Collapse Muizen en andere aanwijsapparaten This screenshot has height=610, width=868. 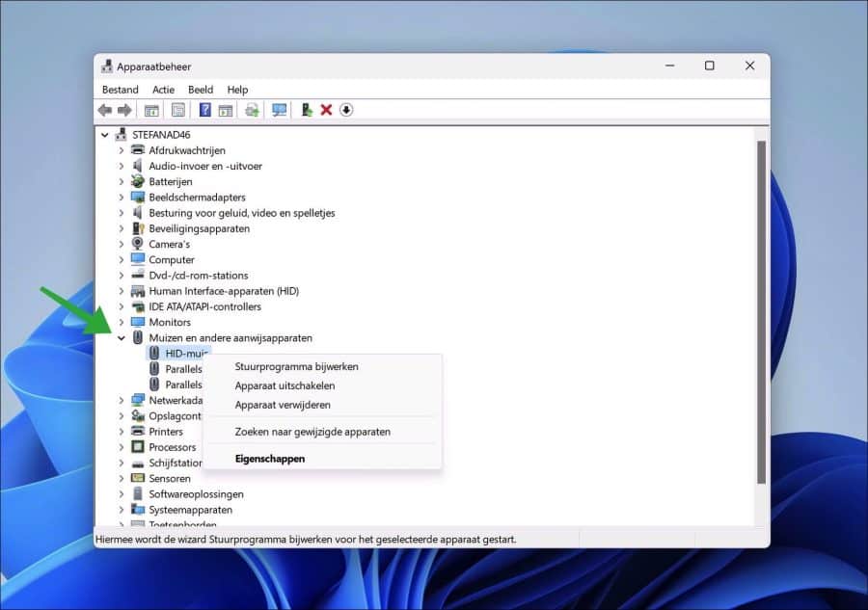click(x=122, y=338)
